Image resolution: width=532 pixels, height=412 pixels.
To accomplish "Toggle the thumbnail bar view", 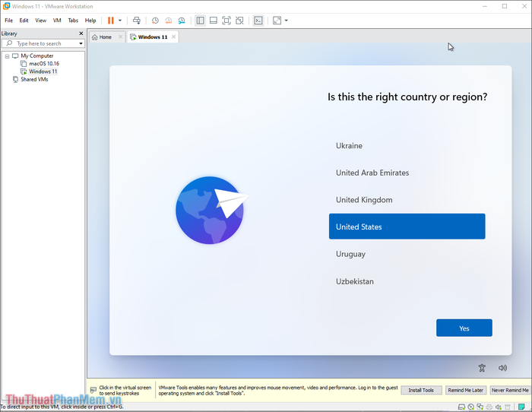I will pyautogui.click(x=214, y=21).
